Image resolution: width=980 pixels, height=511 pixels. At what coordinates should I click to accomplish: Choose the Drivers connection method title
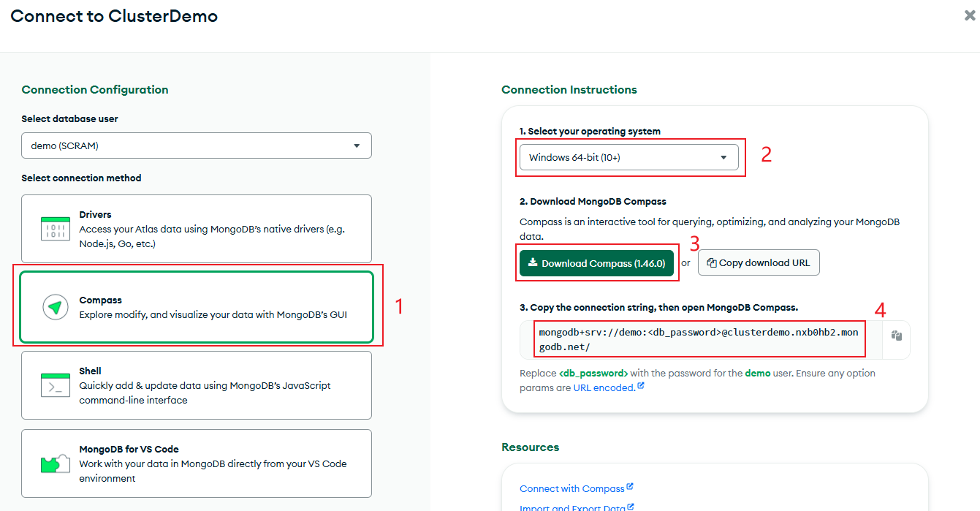[95, 215]
